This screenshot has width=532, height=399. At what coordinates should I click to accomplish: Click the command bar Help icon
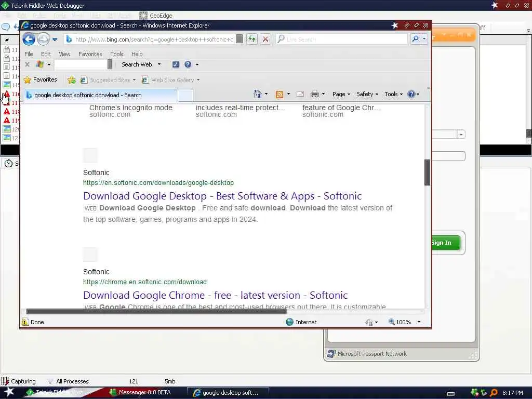point(411,94)
